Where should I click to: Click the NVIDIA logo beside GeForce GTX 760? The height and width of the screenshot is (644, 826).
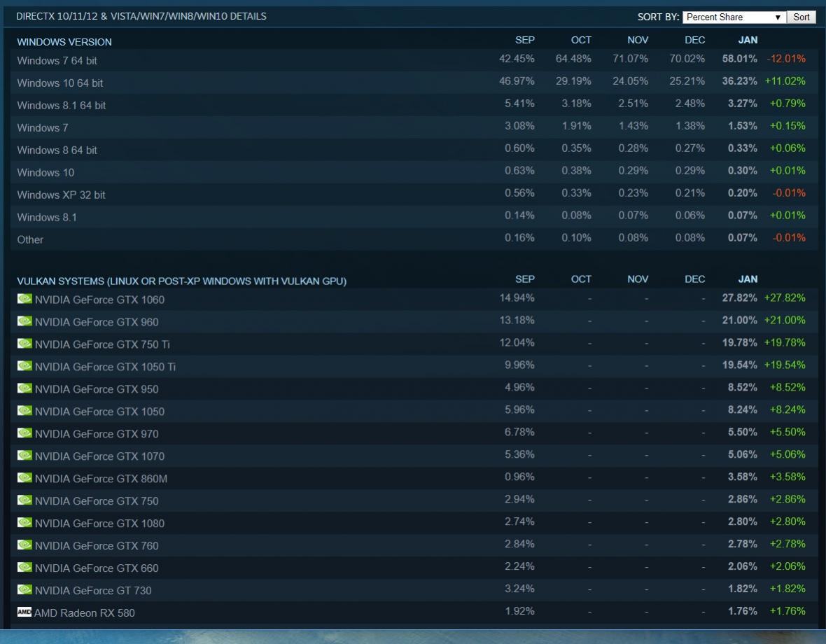24,545
